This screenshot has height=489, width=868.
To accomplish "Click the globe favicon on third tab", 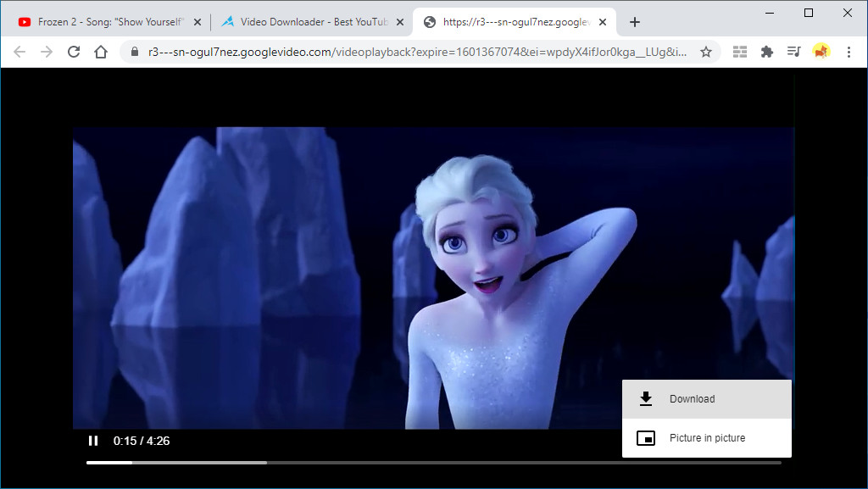I will [x=430, y=22].
